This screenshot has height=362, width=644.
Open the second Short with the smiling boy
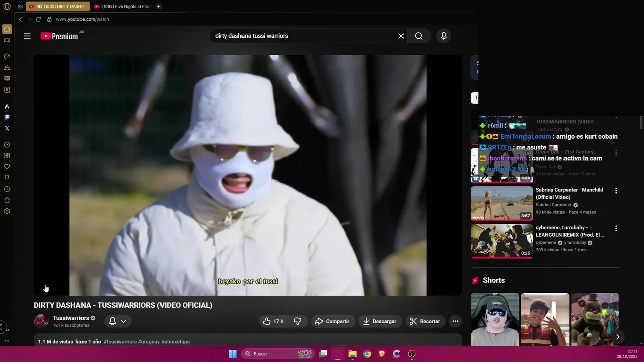pyautogui.click(x=545, y=319)
